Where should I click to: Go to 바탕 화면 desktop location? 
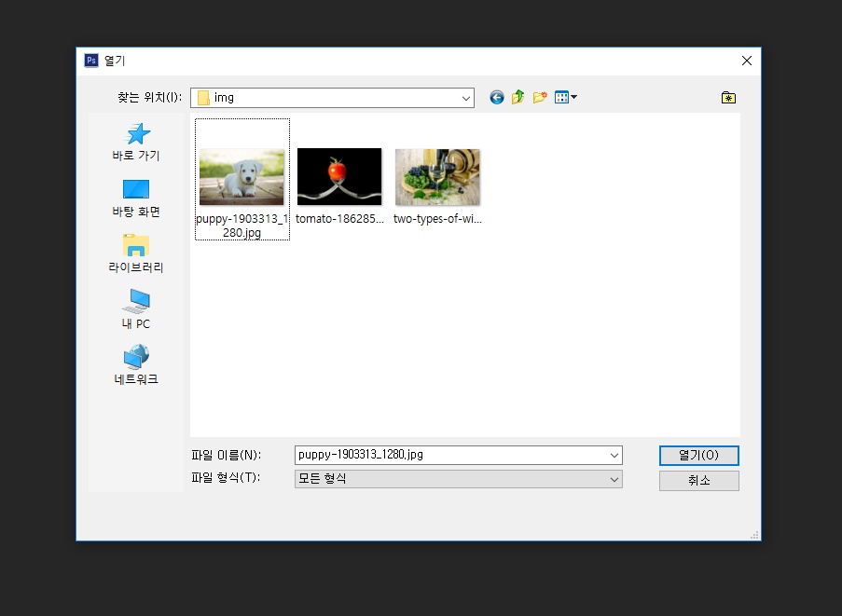coord(136,198)
